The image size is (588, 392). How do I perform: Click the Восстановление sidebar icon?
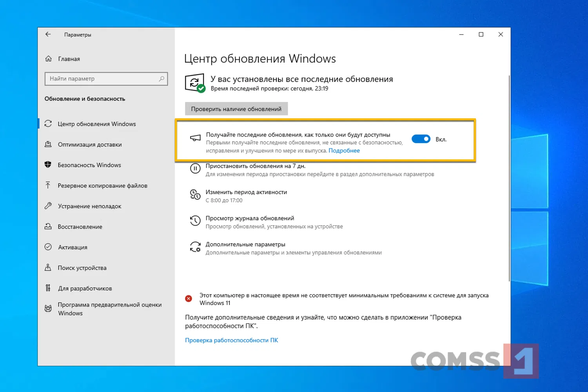point(48,227)
